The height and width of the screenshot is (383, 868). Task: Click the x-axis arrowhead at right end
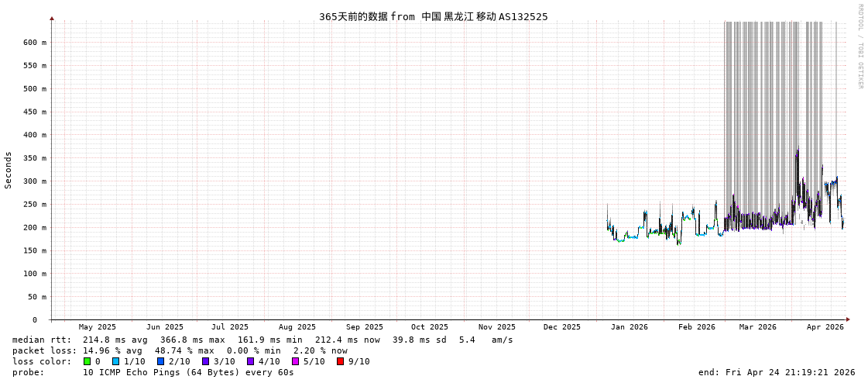[x=848, y=319]
